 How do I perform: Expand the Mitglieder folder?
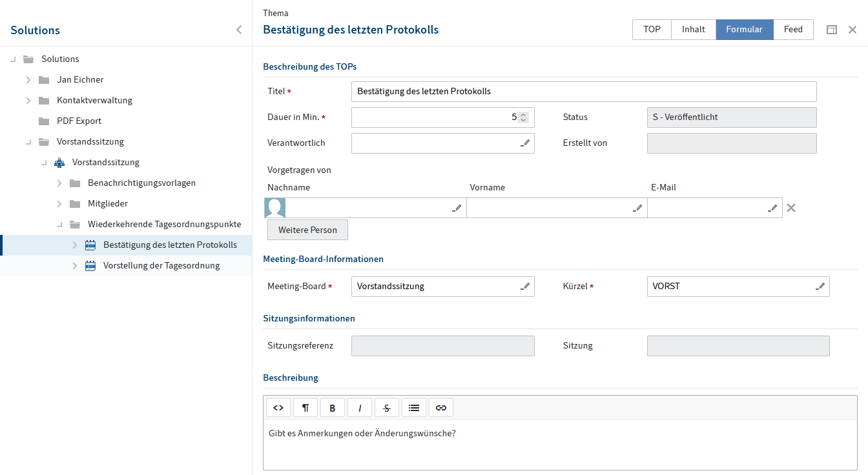point(59,204)
